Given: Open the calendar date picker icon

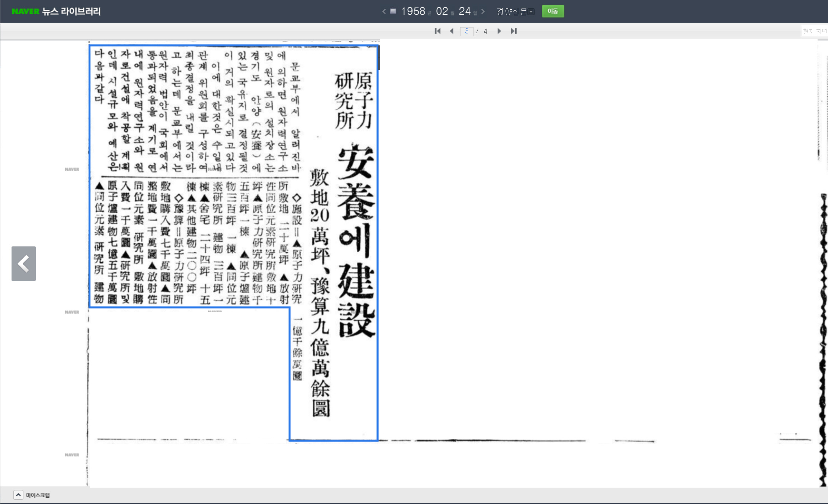Looking at the screenshot, I should pyautogui.click(x=393, y=12).
